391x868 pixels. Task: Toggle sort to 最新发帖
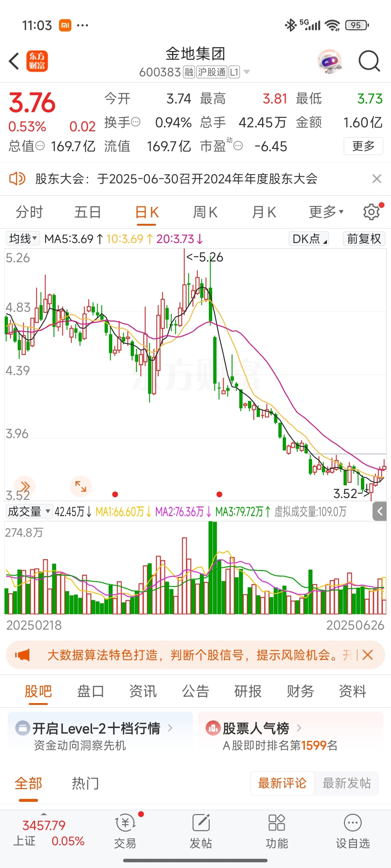point(346,783)
